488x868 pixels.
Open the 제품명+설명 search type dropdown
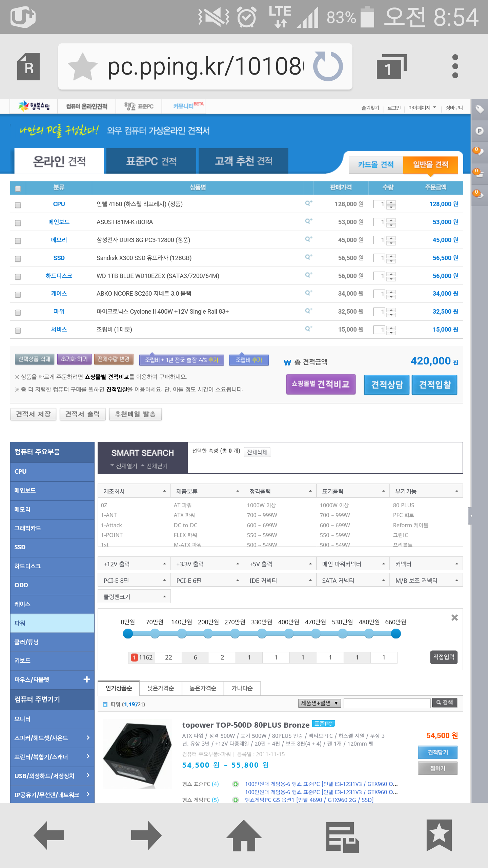[320, 703]
